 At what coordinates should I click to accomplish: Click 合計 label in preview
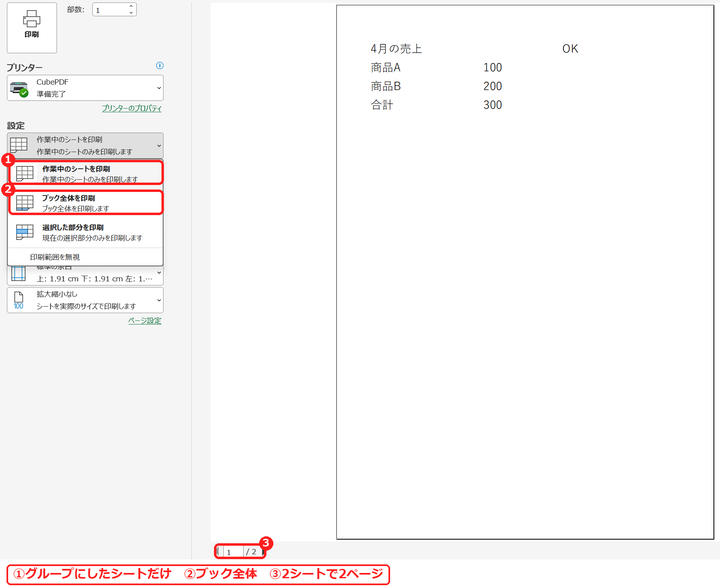point(382,105)
